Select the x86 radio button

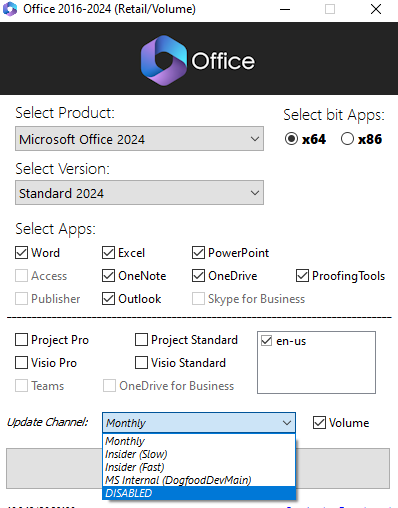[x=347, y=139]
